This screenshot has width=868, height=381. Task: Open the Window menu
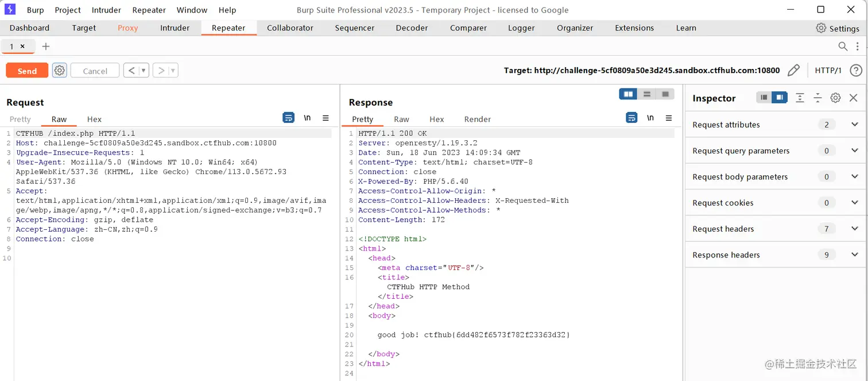point(192,10)
